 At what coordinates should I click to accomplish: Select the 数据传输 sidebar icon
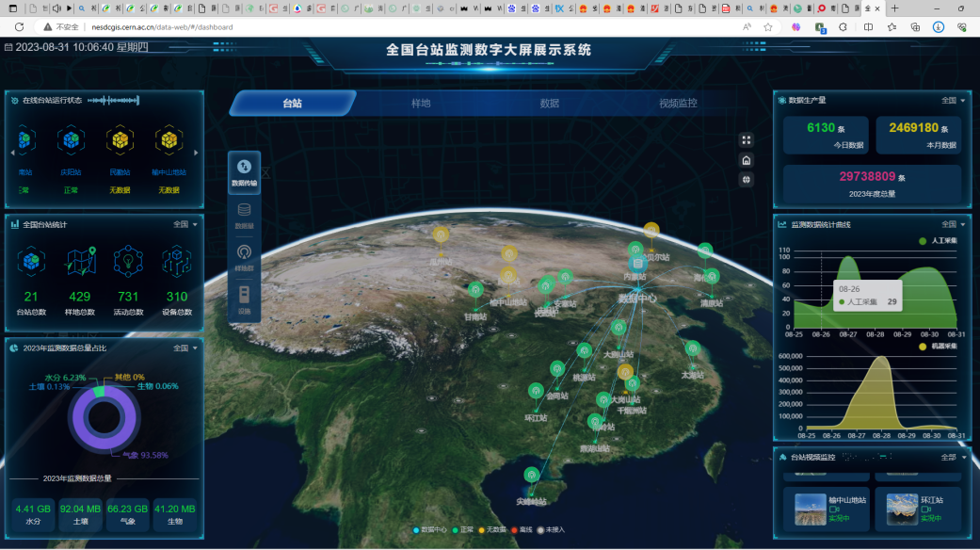(245, 171)
